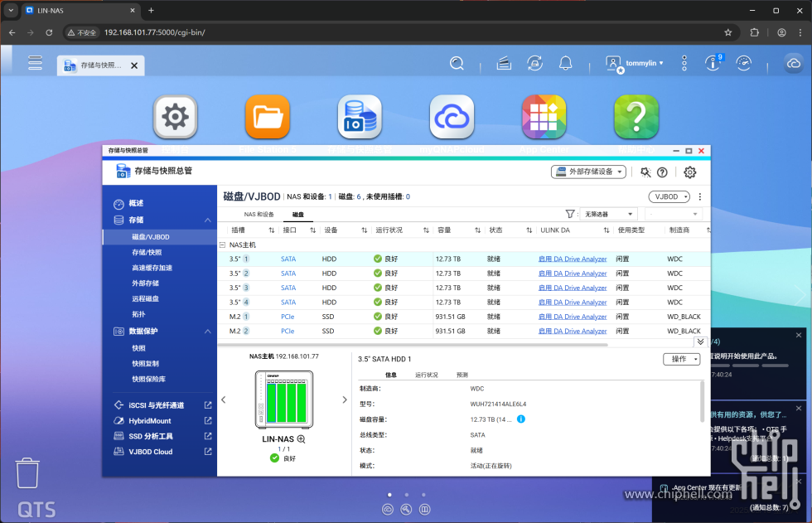This screenshot has width=812, height=523.
Task: Open the background tasks icon
Action: pyautogui.click(x=504, y=63)
